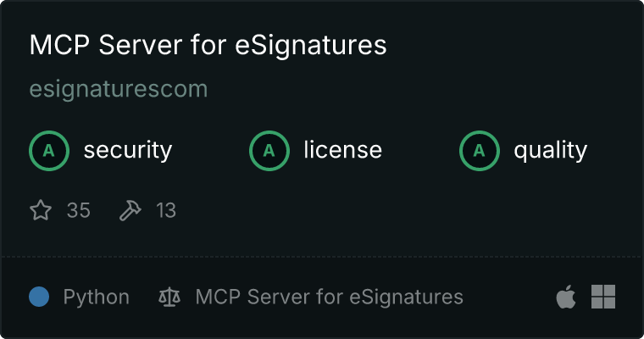Click the star icon

pyautogui.click(x=41, y=210)
